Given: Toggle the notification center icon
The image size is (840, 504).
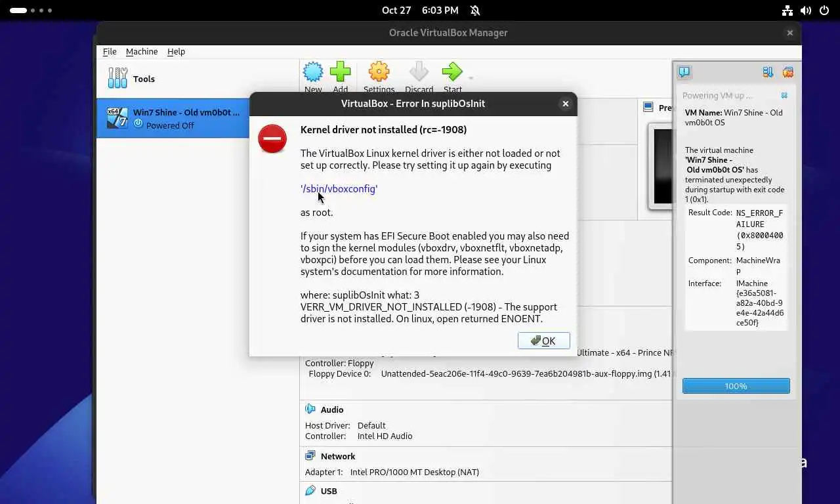Looking at the screenshot, I should click(x=684, y=72).
